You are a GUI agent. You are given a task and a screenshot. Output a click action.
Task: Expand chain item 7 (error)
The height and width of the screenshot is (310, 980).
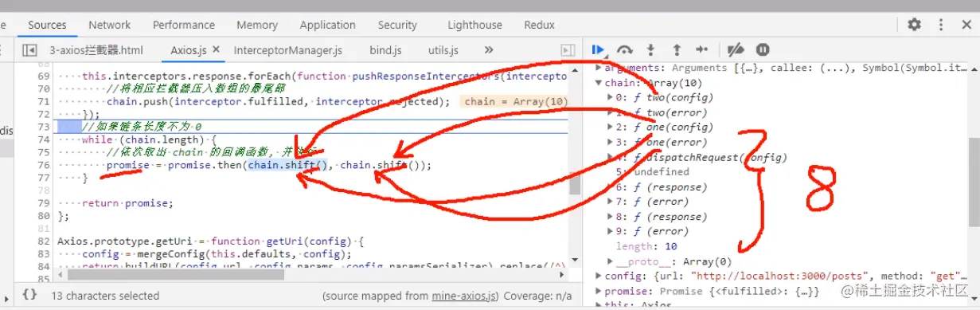(x=610, y=202)
